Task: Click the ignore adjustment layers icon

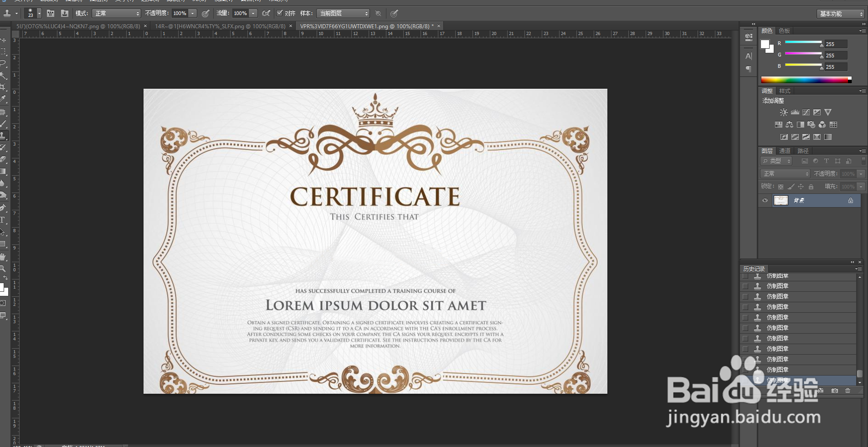Action: click(x=378, y=13)
